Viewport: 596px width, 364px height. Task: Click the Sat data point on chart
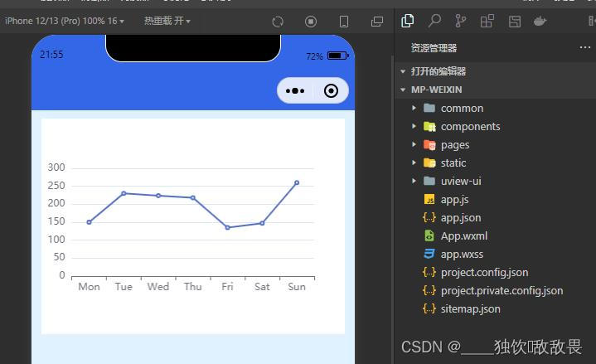(262, 223)
